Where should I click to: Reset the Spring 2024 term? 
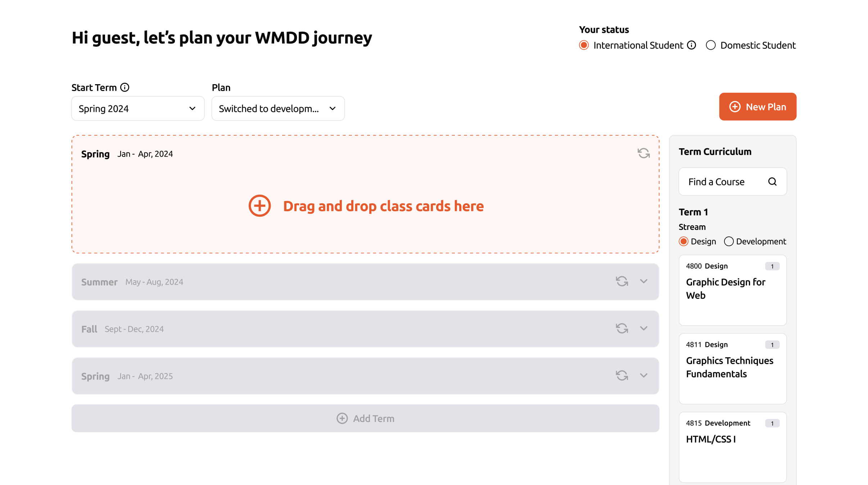643,153
